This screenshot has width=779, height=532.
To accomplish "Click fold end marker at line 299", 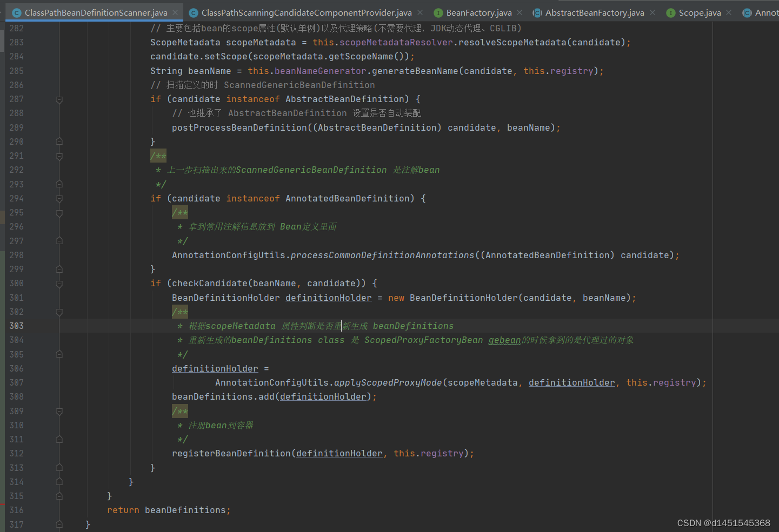I will pyautogui.click(x=59, y=269).
